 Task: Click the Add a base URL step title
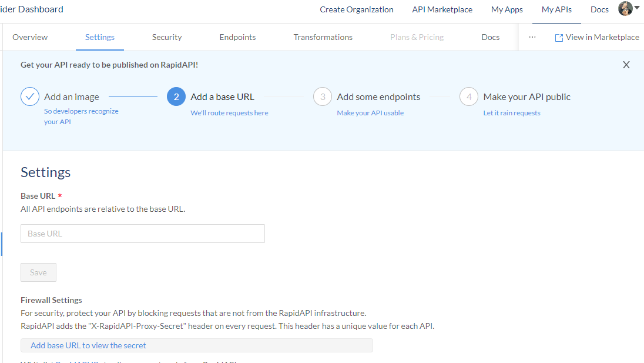[222, 96]
